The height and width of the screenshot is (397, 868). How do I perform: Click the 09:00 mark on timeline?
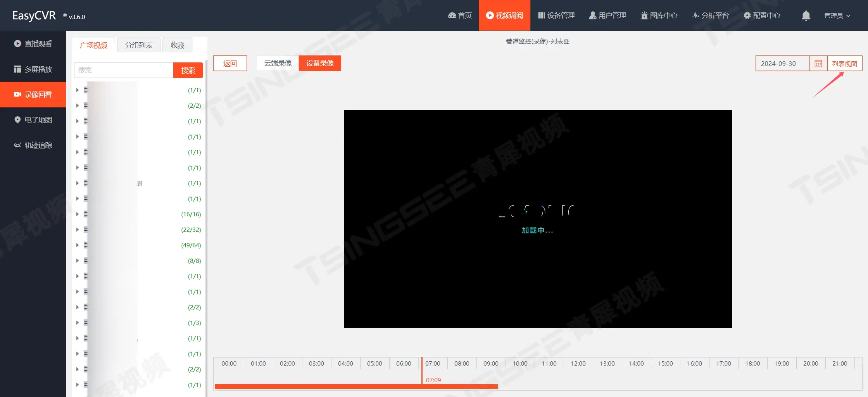pos(491,364)
